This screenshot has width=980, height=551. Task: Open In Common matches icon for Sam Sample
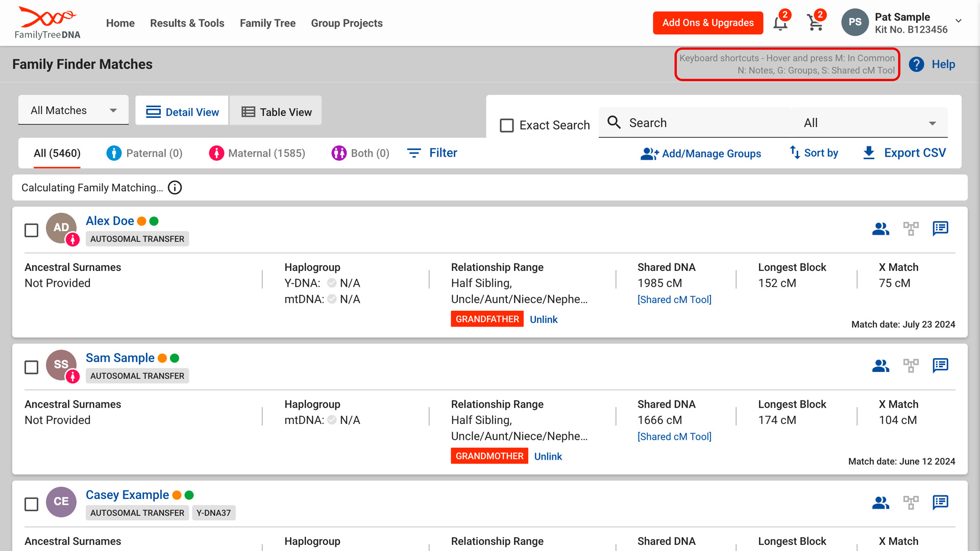880,366
